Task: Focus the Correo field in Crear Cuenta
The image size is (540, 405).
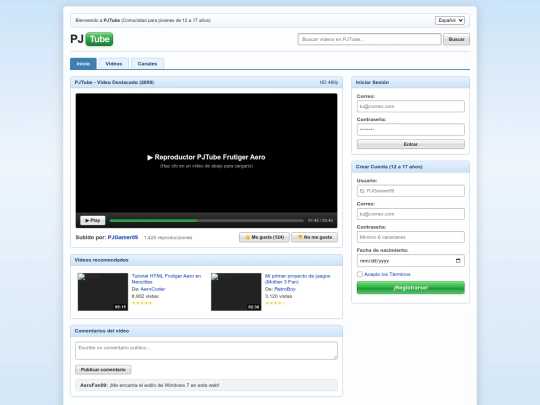Action: [x=411, y=214]
